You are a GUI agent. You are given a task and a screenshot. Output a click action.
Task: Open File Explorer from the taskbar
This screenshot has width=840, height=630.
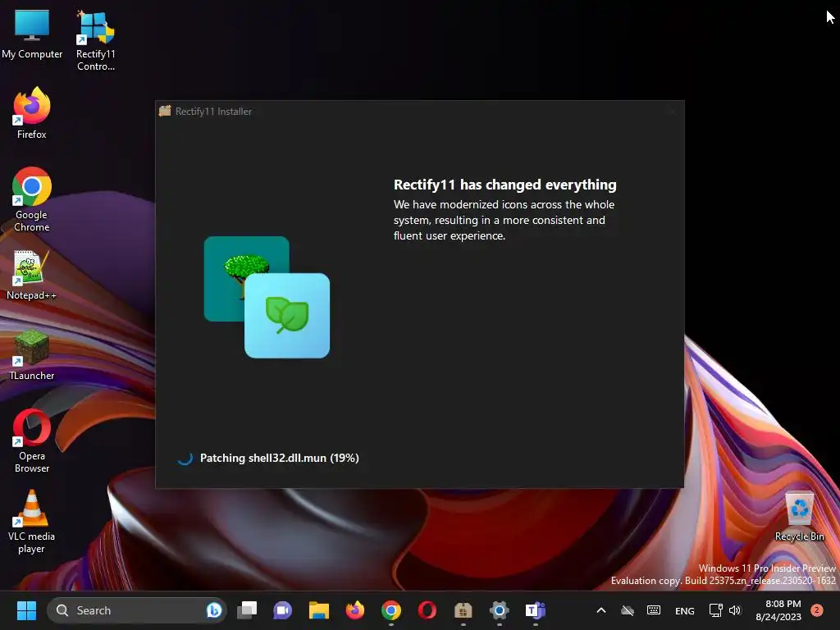coord(319,610)
